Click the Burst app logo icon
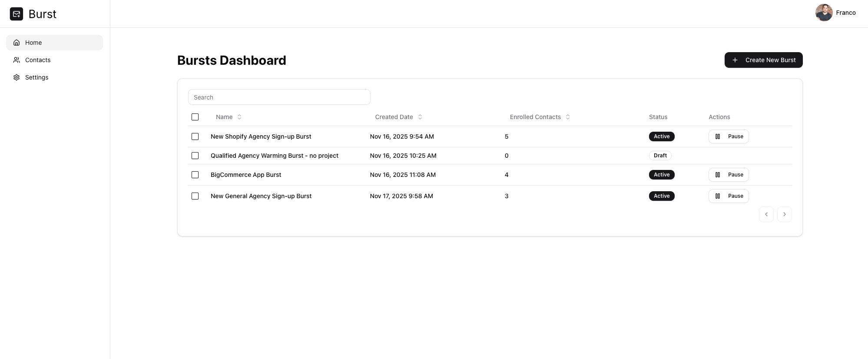The width and height of the screenshot is (868, 359). pyautogui.click(x=17, y=13)
